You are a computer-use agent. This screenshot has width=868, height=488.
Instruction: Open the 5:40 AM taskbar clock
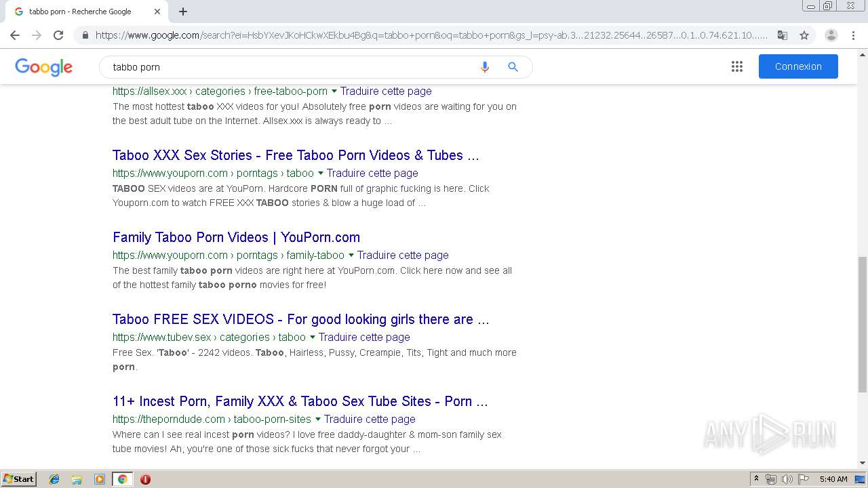pos(833,479)
